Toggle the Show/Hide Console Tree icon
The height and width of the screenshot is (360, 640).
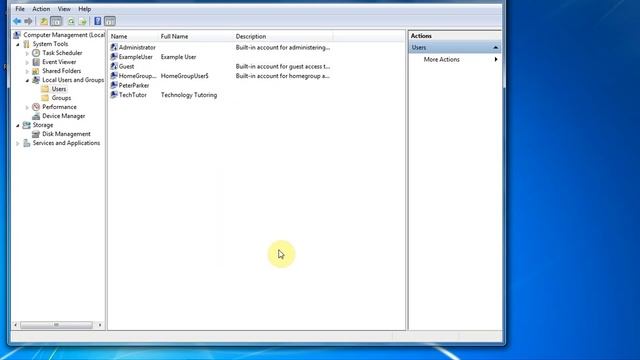pyautogui.click(x=56, y=21)
